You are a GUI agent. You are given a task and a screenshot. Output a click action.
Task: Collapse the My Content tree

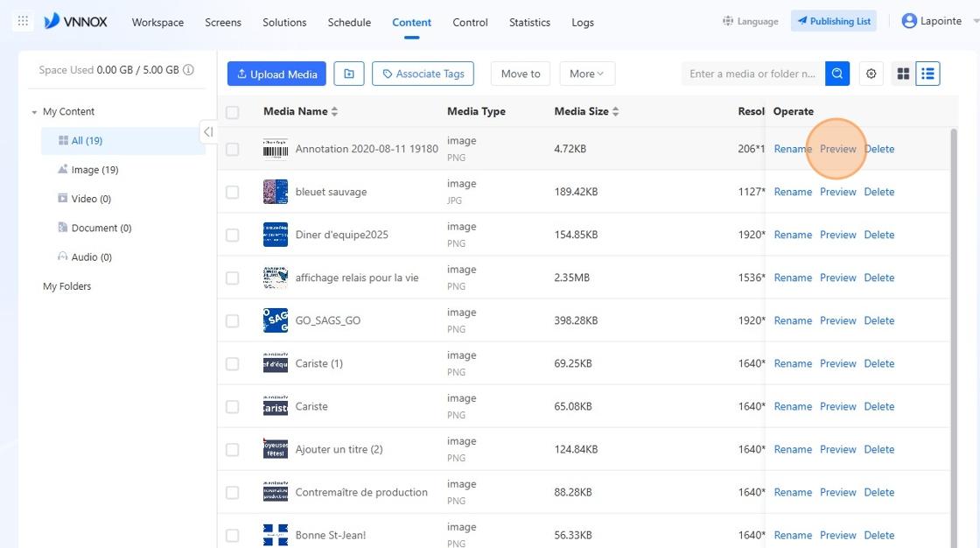34,112
